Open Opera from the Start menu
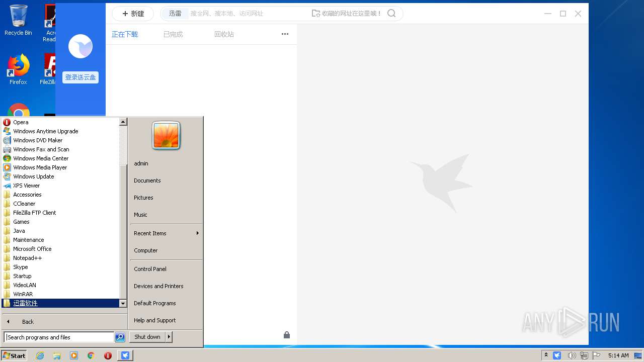This screenshot has height=362, width=644. click(x=60, y=122)
